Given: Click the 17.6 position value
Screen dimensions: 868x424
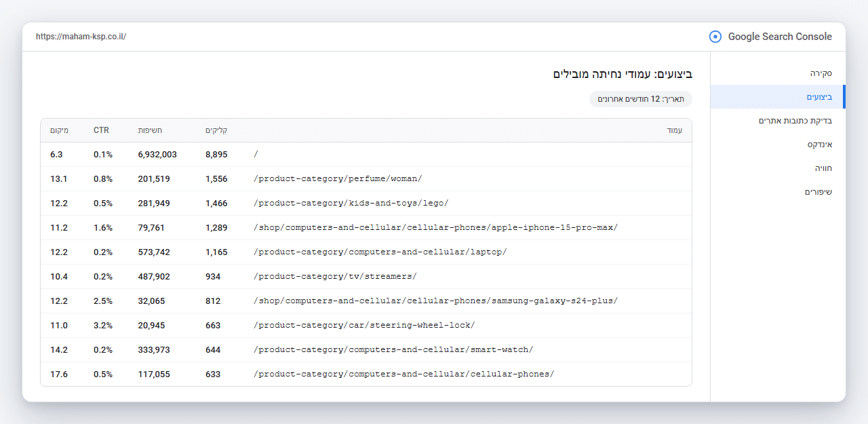Looking at the screenshot, I should pyautogui.click(x=59, y=374).
